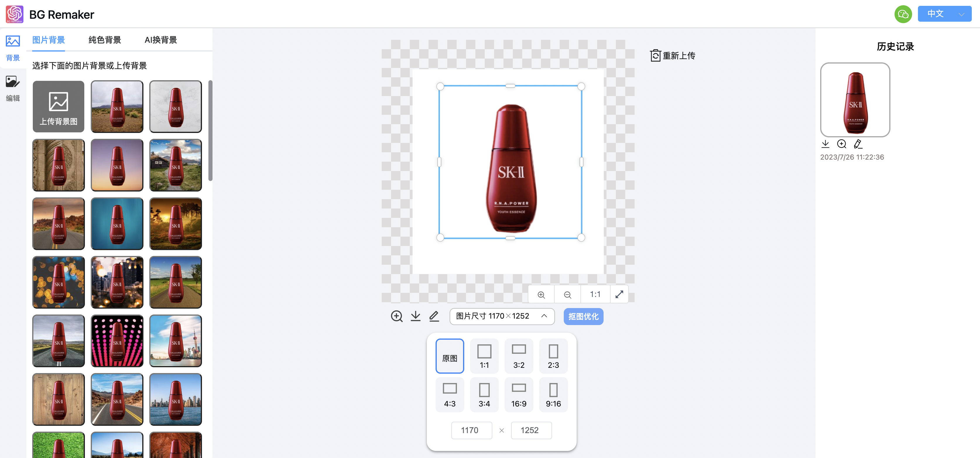The image size is (980, 458).
Task: Click the top-center crop edge handle
Action: 510,86
